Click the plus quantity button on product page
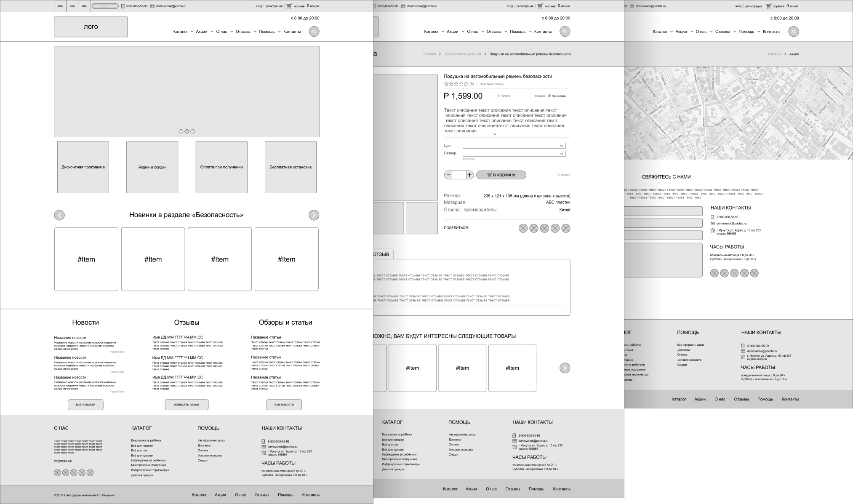The image size is (853, 504). (470, 175)
